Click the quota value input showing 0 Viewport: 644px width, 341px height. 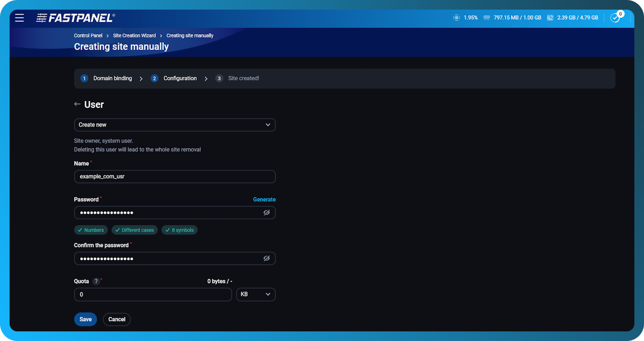pyautogui.click(x=153, y=294)
